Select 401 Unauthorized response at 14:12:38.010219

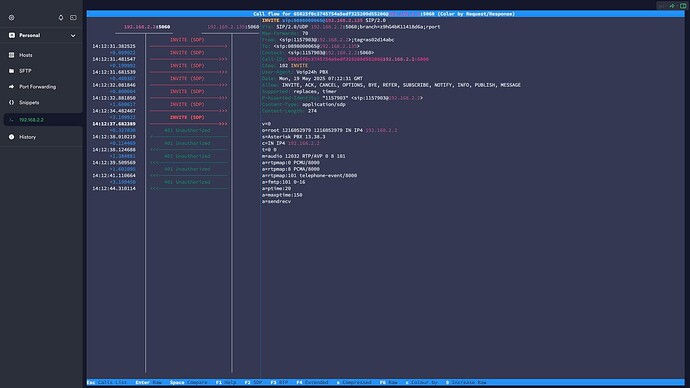187,130
